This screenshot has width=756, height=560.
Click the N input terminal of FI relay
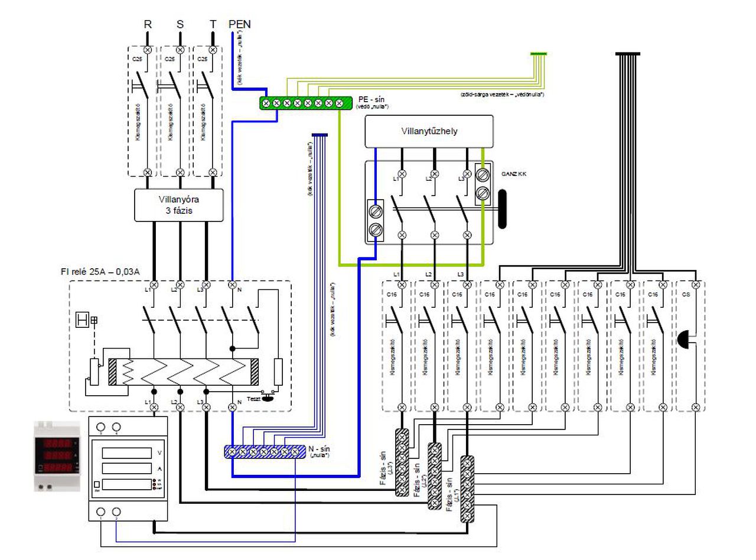click(x=232, y=285)
